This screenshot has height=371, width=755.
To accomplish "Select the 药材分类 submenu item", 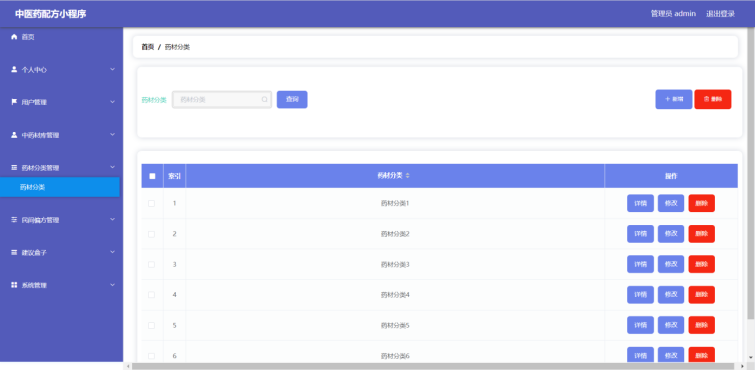I will (x=60, y=187).
